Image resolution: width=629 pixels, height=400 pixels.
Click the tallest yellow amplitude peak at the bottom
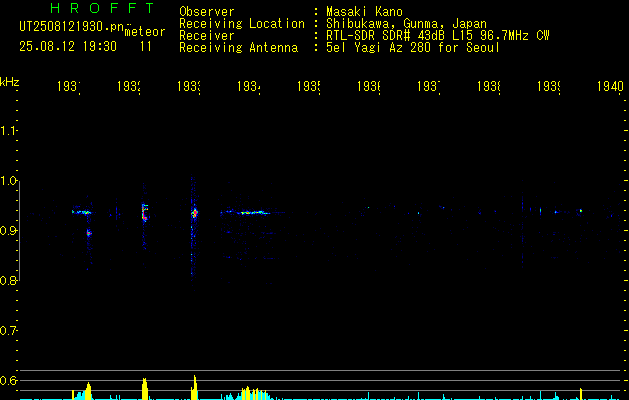point(195,387)
